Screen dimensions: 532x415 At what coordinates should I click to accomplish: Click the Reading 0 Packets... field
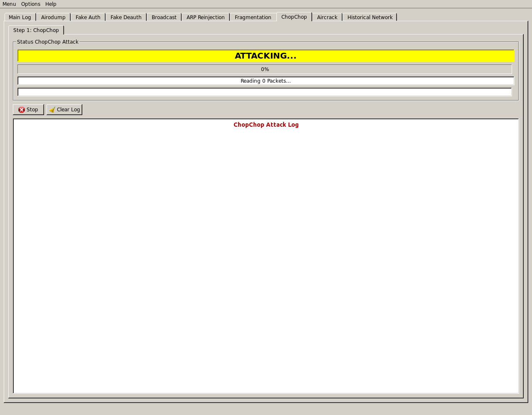click(266, 81)
